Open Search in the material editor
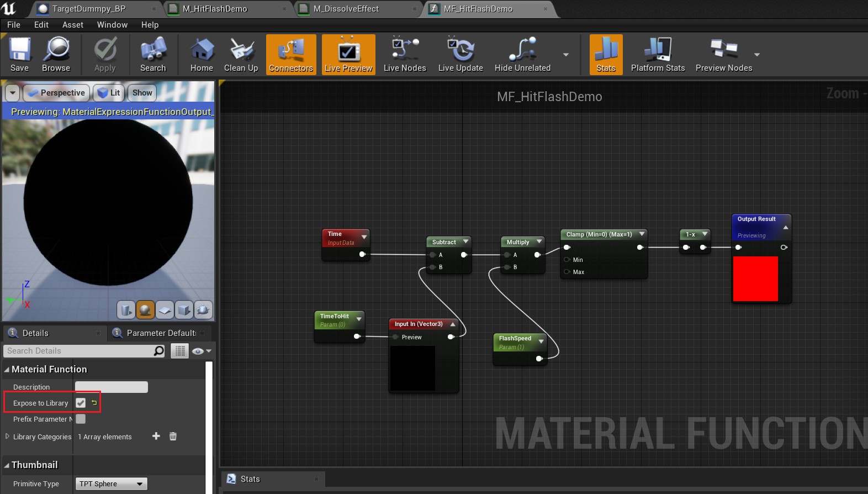 [153, 55]
